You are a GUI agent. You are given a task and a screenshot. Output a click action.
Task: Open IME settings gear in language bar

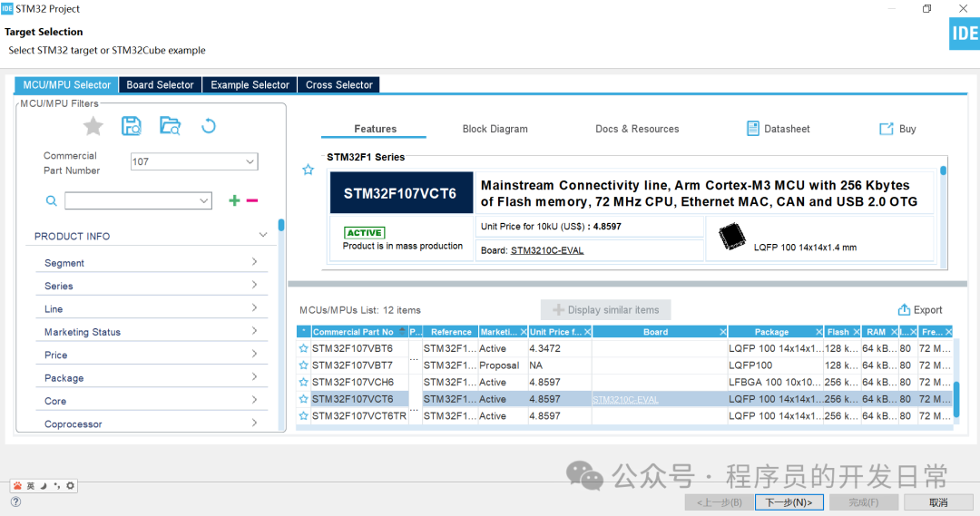pyautogui.click(x=70, y=485)
